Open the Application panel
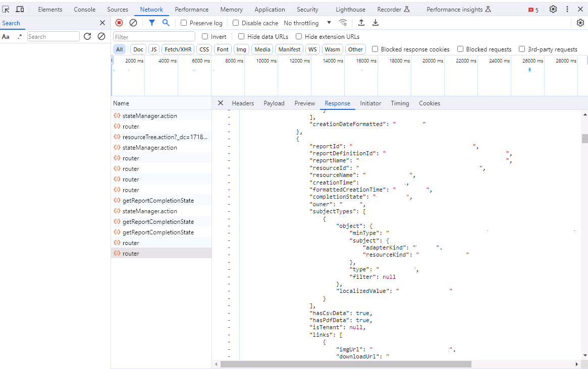 tap(270, 10)
